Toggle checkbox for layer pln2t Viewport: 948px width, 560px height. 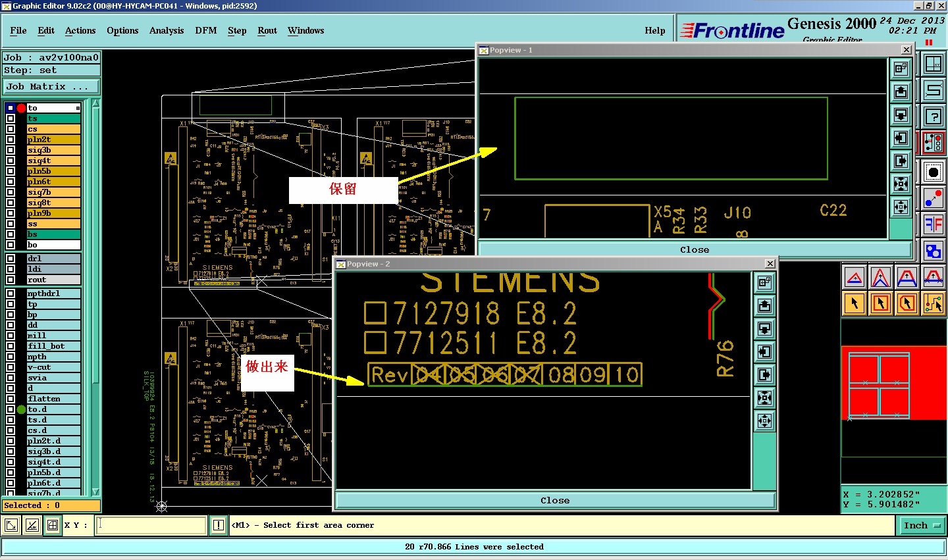[11, 140]
